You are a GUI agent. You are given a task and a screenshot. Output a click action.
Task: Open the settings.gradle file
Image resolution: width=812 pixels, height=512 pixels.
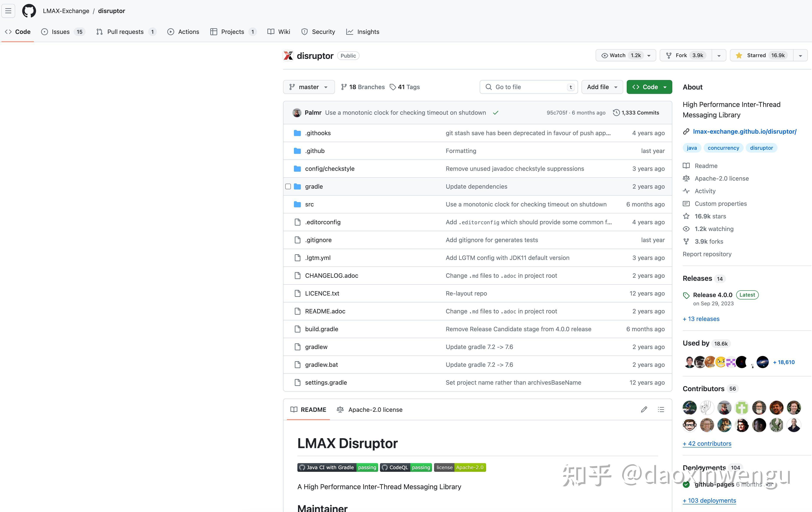pos(326,382)
